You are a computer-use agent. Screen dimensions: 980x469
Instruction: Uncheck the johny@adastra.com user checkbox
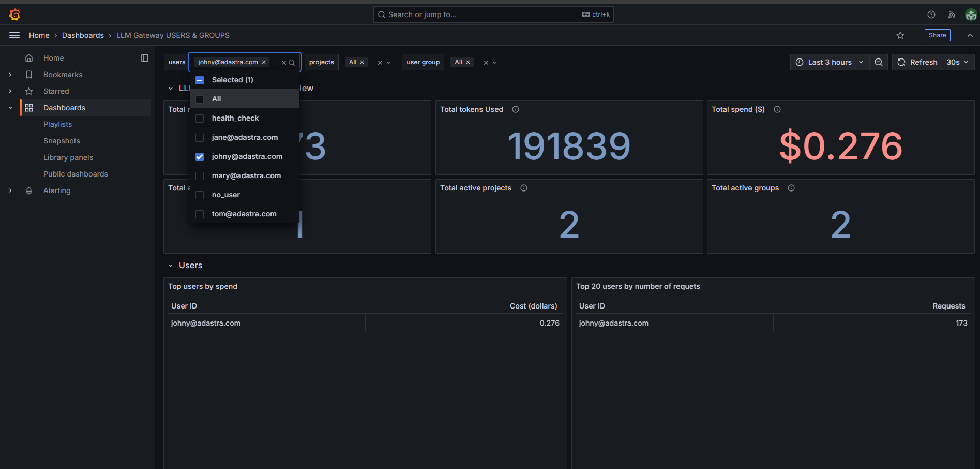point(200,156)
